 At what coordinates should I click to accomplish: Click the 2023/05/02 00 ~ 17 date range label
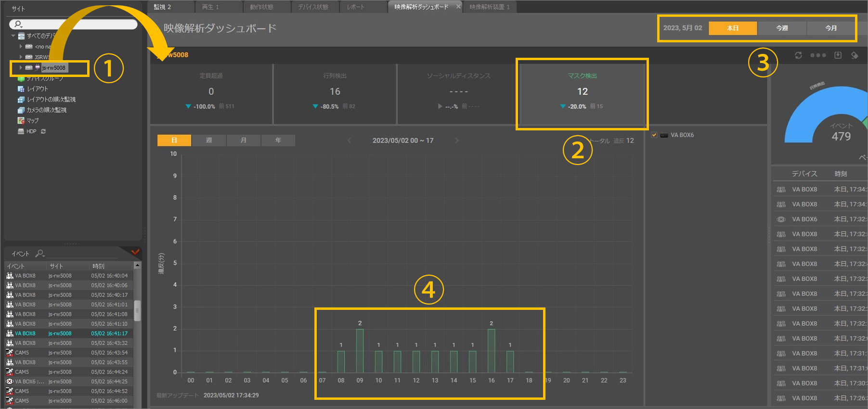click(403, 141)
